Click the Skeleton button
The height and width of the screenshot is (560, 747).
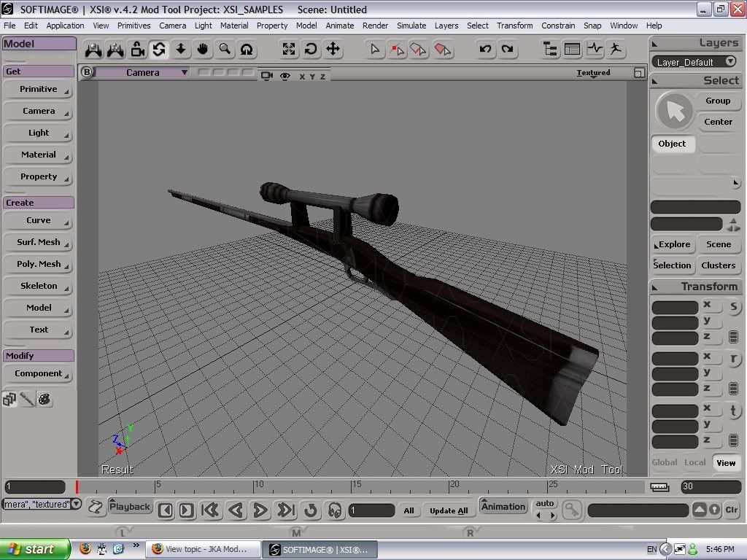38,286
